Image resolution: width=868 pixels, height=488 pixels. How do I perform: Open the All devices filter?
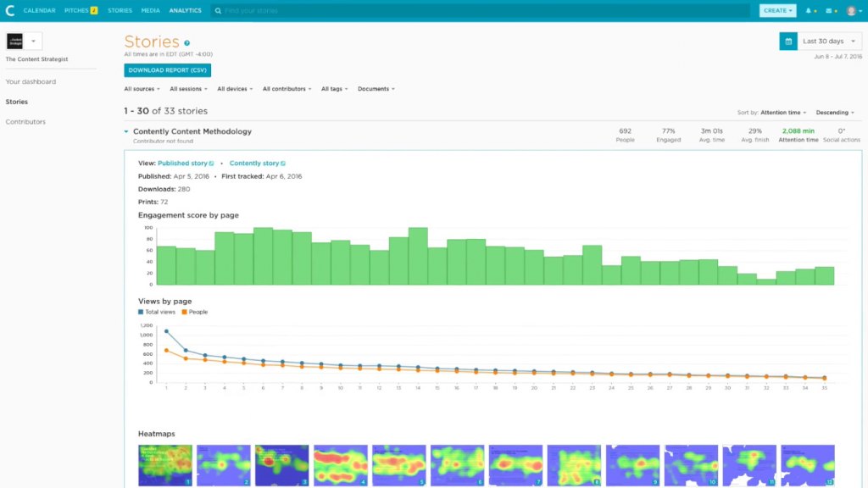coord(235,88)
